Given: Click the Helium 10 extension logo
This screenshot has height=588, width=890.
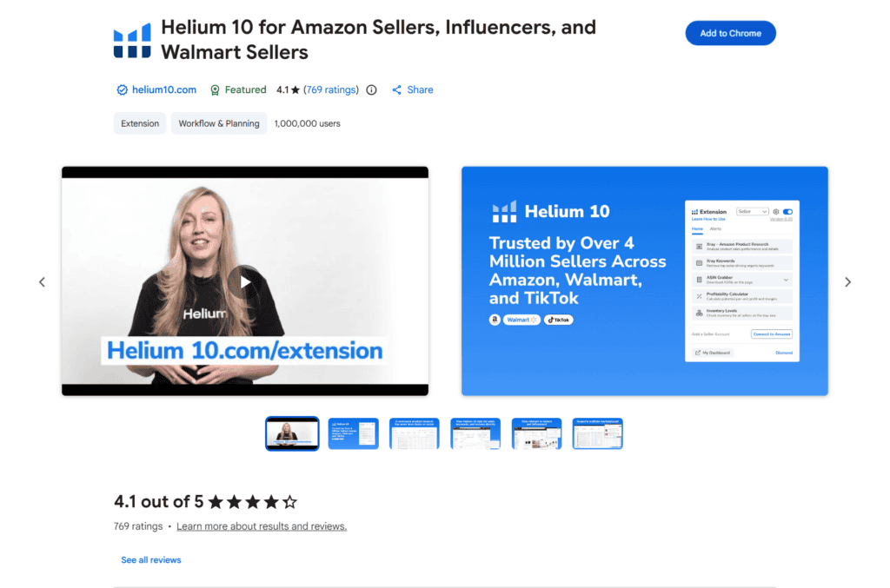Looking at the screenshot, I should tap(132, 40).
